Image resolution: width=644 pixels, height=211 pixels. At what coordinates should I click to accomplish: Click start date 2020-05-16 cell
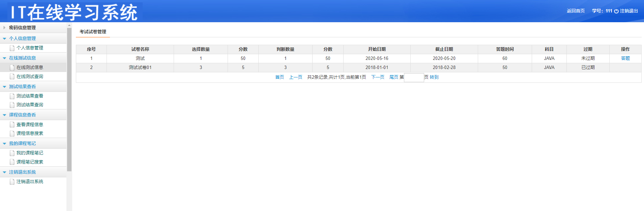pos(377,58)
